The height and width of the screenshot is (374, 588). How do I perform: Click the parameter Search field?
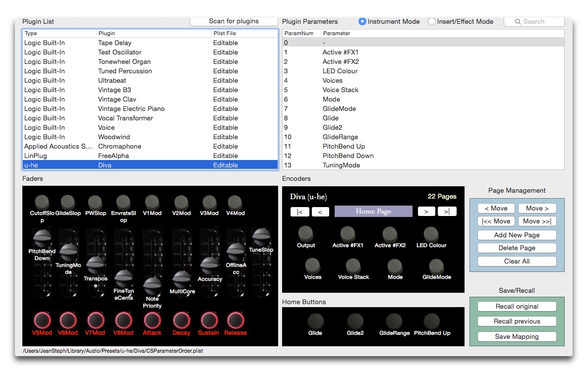pos(534,22)
